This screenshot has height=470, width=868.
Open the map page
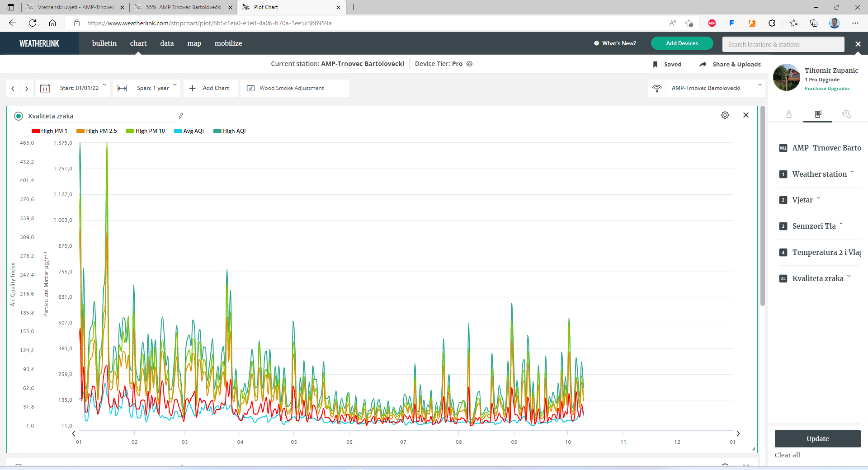(x=194, y=43)
